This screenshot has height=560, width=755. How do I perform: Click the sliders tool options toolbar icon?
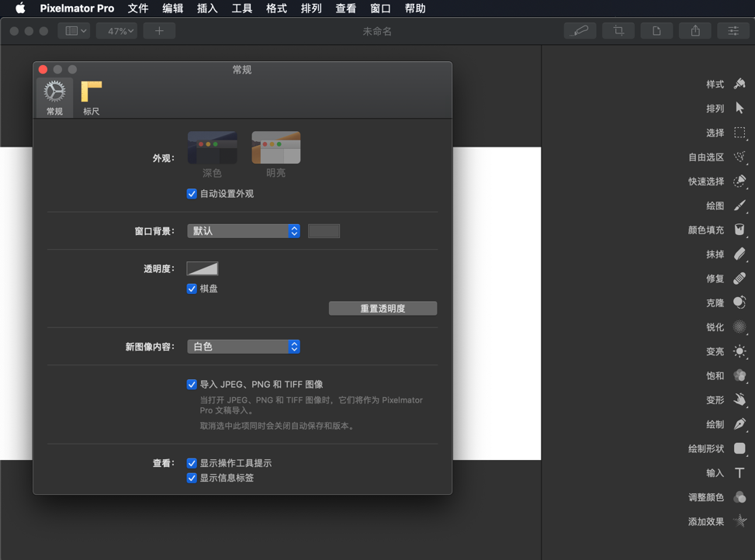coord(733,31)
